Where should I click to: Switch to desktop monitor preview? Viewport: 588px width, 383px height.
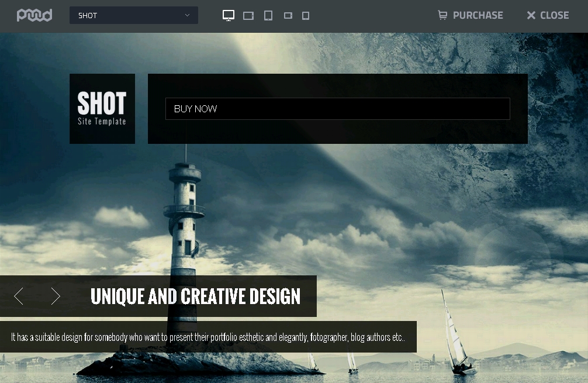[229, 16]
